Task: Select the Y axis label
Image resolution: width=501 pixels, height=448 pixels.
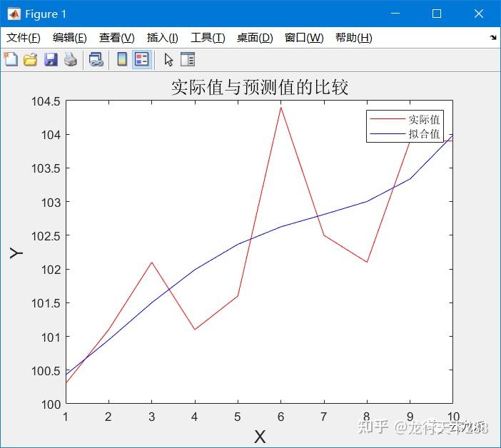Action: coord(16,253)
